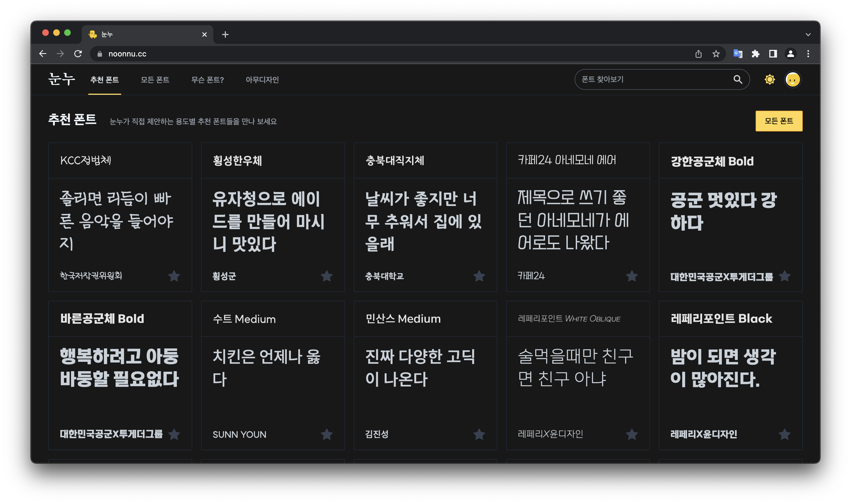Reload the page
Image resolution: width=851 pixels, height=504 pixels.
[x=78, y=54]
